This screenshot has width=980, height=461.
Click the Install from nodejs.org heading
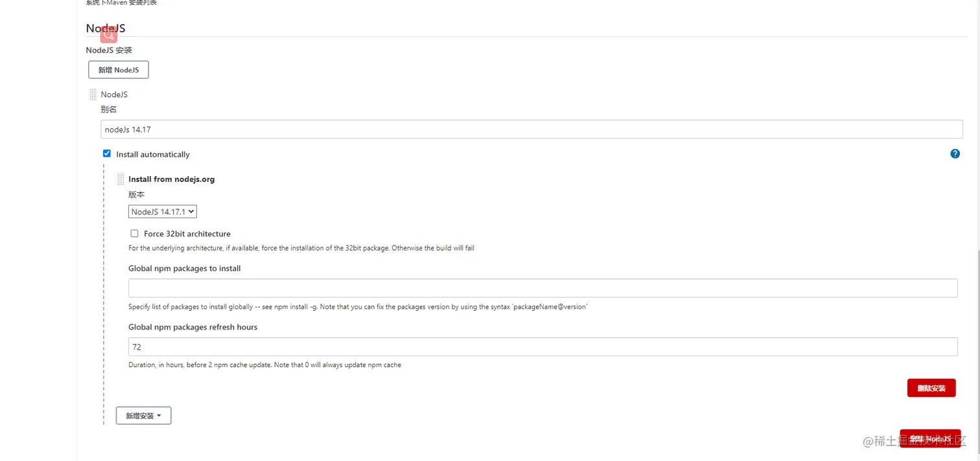click(x=171, y=179)
